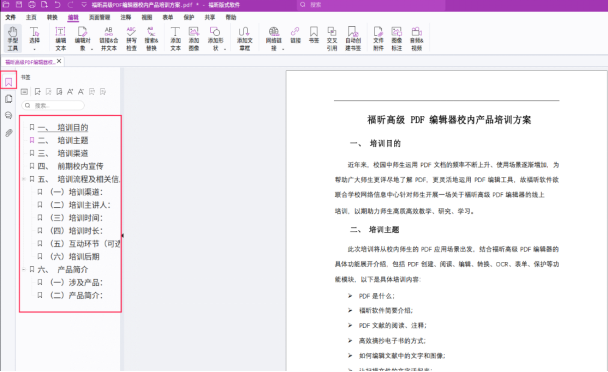The width and height of the screenshot is (608, 372).
Task: Switch to the 主页 (Home) tab
Action: [31, 17]
